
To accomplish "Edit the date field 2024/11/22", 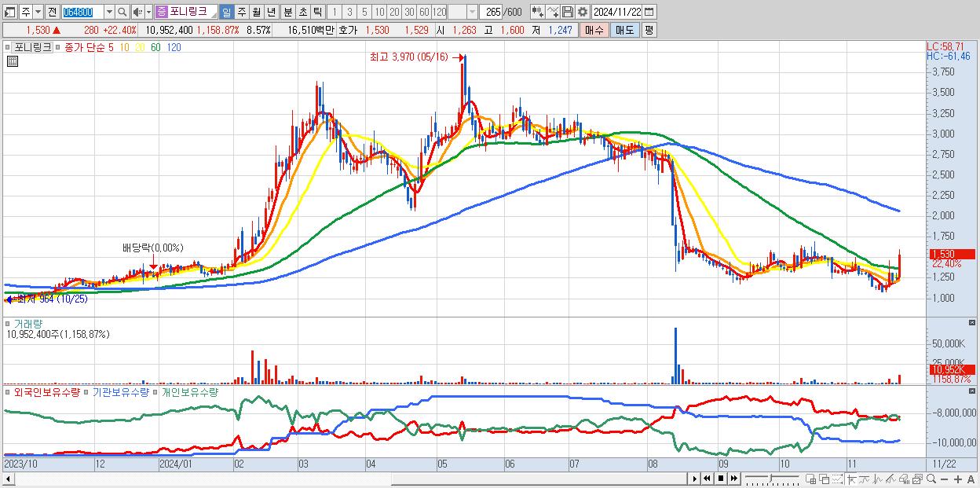I will tap(618, 12).
